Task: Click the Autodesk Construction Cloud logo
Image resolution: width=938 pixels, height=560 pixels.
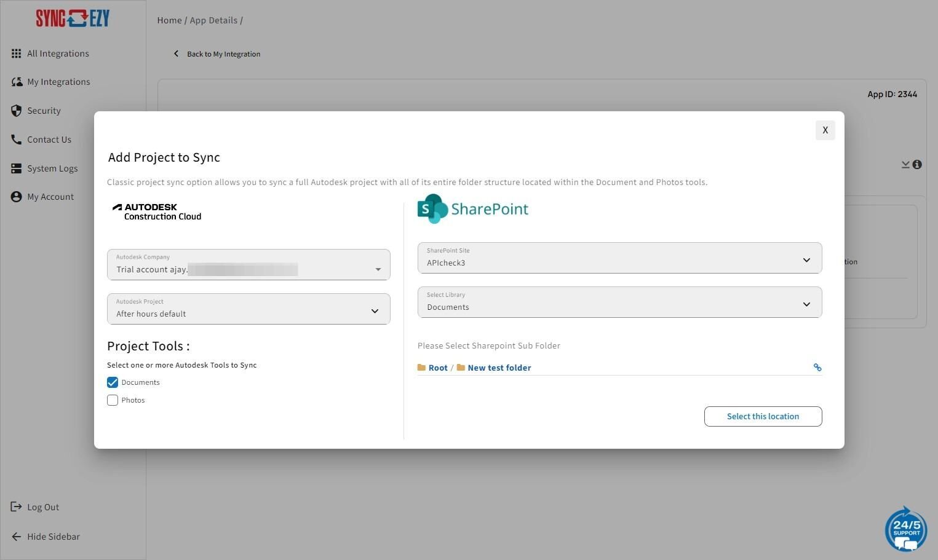Action: [157, 212]
